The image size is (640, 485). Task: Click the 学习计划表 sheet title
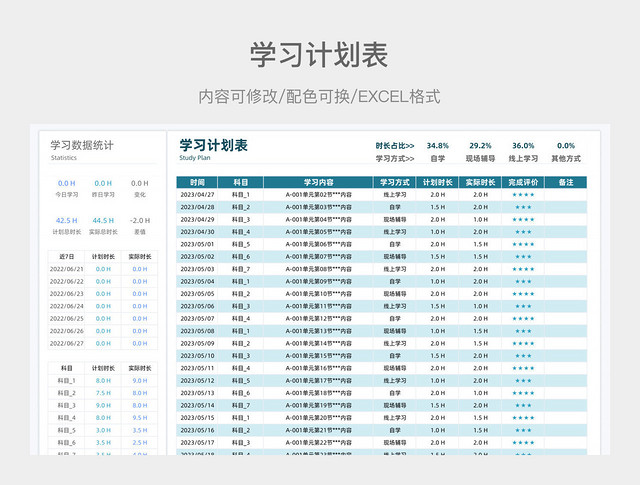click(x=213, y=145)
